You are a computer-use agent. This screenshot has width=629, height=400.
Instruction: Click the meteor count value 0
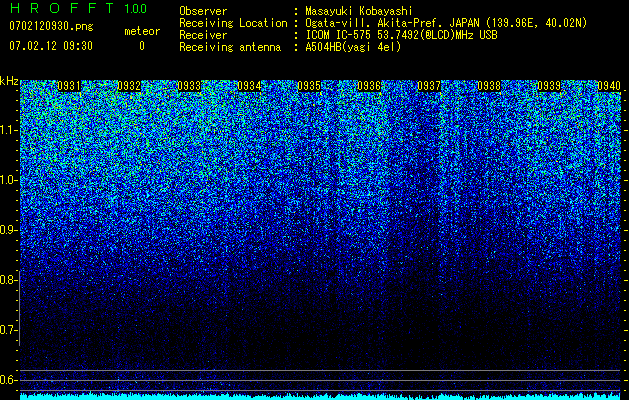tap(142, 46)
